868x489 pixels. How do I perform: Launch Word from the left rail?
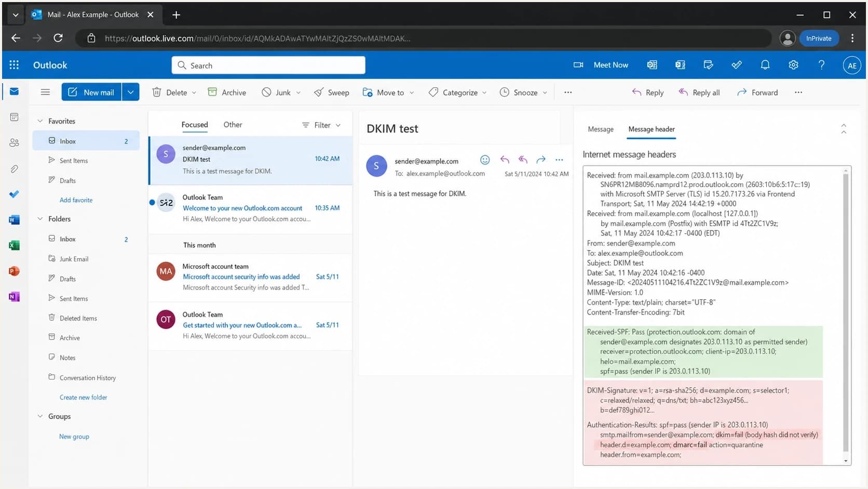click(x=14, y=220)
